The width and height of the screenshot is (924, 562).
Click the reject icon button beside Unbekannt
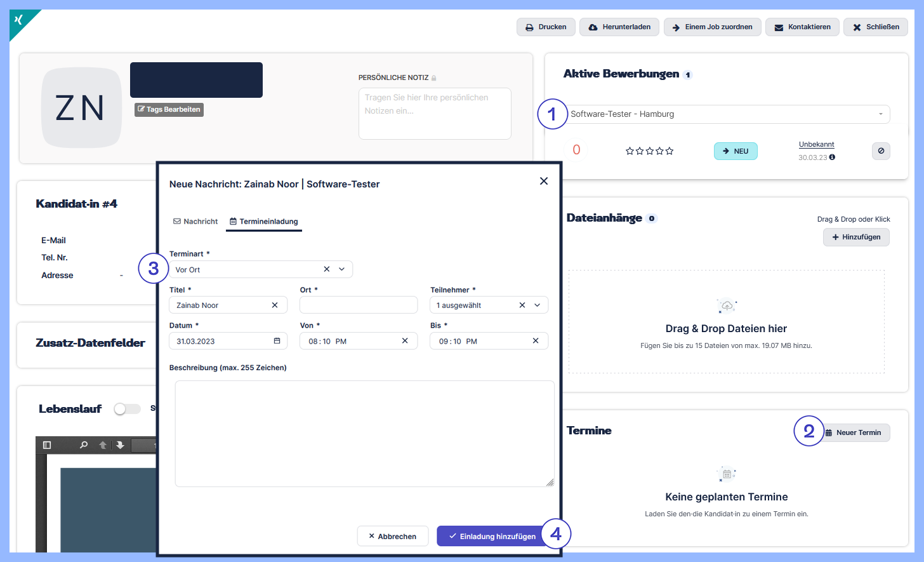coord(881,151)
